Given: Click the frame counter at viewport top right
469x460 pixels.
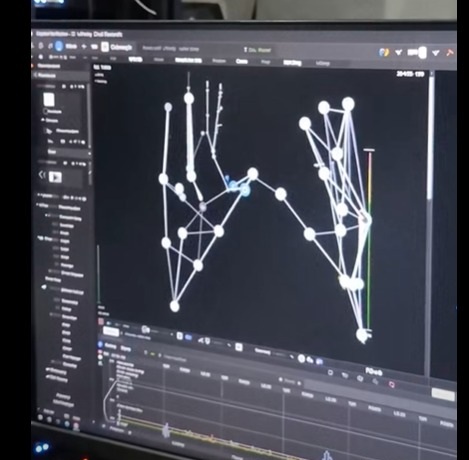Looking at the screenshot, I should click(410, 74).
